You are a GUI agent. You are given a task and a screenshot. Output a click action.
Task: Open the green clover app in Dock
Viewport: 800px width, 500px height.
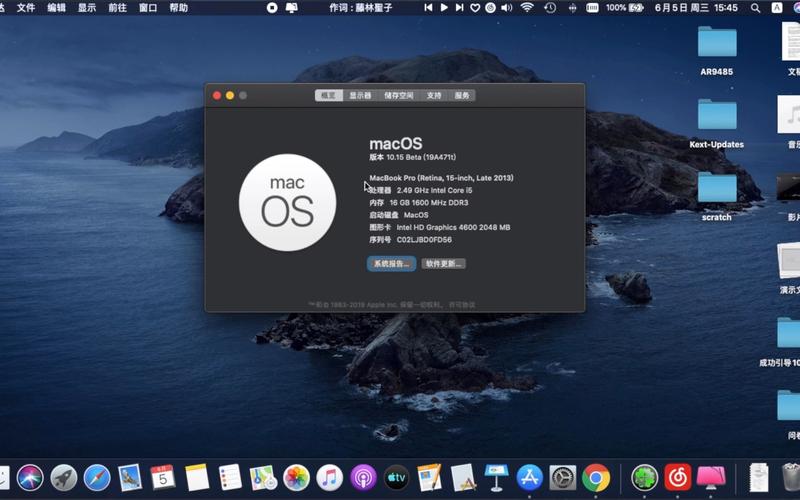click(x=644, y=478)
